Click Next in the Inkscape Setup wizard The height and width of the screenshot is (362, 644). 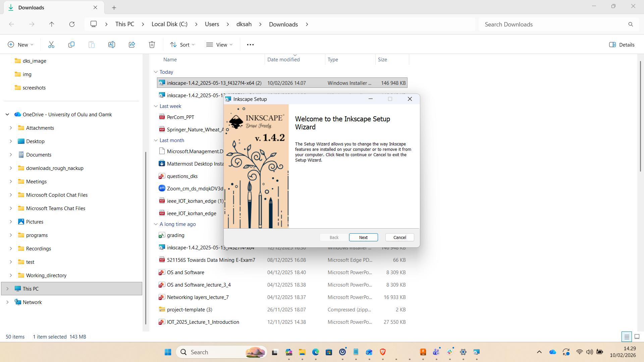(363, 237)
